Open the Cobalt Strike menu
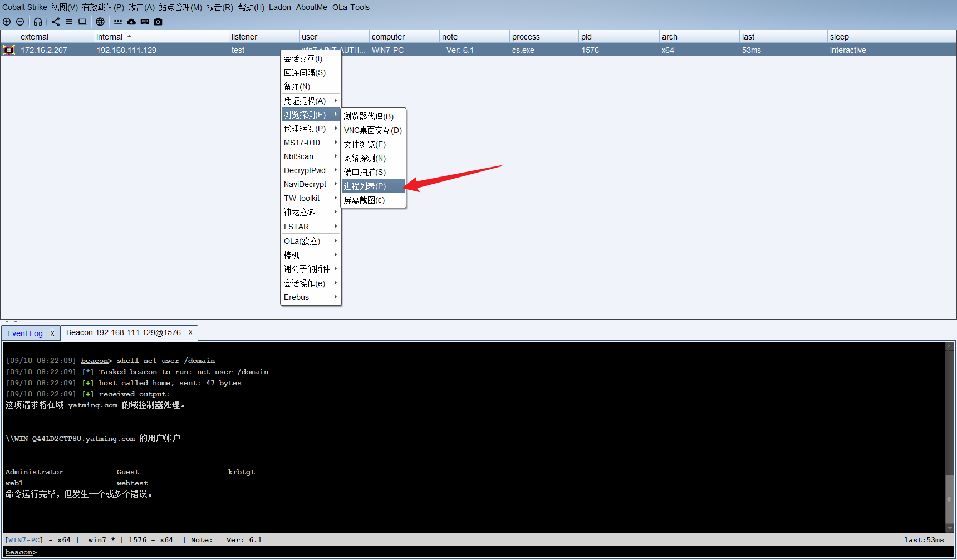Image resolution: width=957 pixels, height=560 pixels. tap(24, 7)
